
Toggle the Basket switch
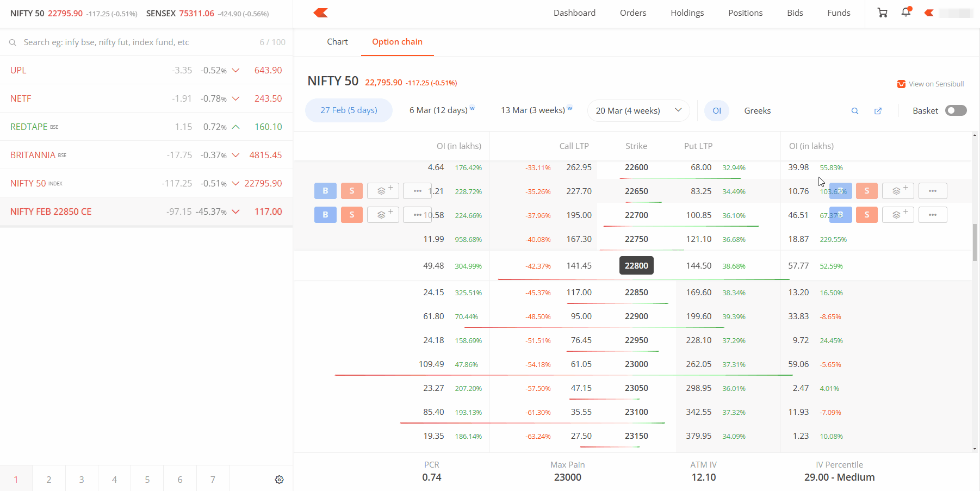(956, 110)
